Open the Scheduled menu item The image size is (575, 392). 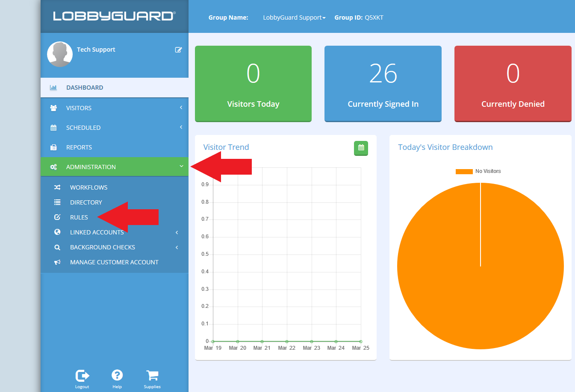(x=115, y=128)
